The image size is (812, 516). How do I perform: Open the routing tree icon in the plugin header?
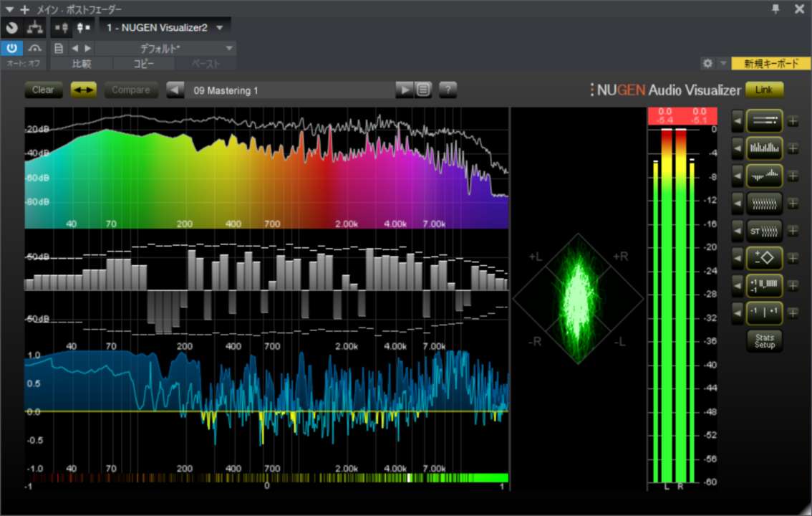coord(34,28)
